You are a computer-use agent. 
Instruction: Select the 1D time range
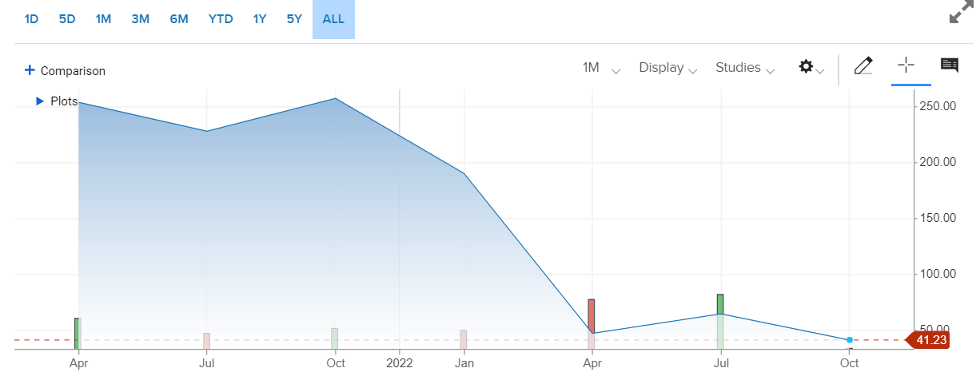31,19
